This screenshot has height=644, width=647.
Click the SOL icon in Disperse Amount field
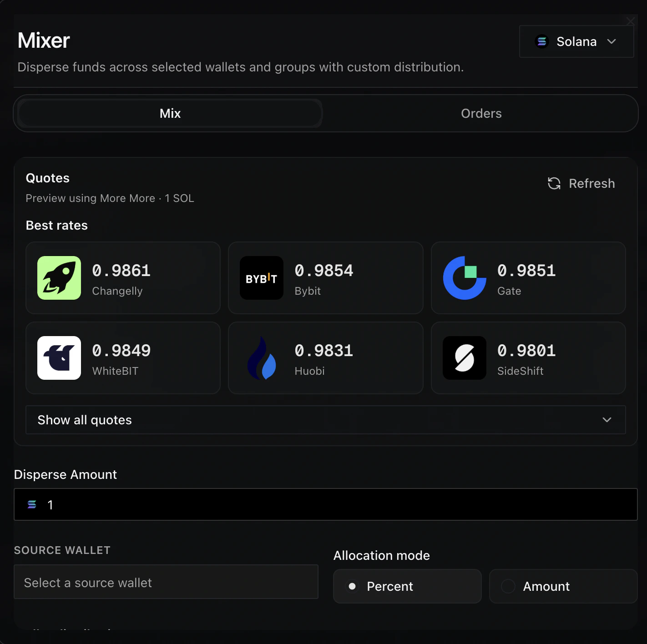32,504
